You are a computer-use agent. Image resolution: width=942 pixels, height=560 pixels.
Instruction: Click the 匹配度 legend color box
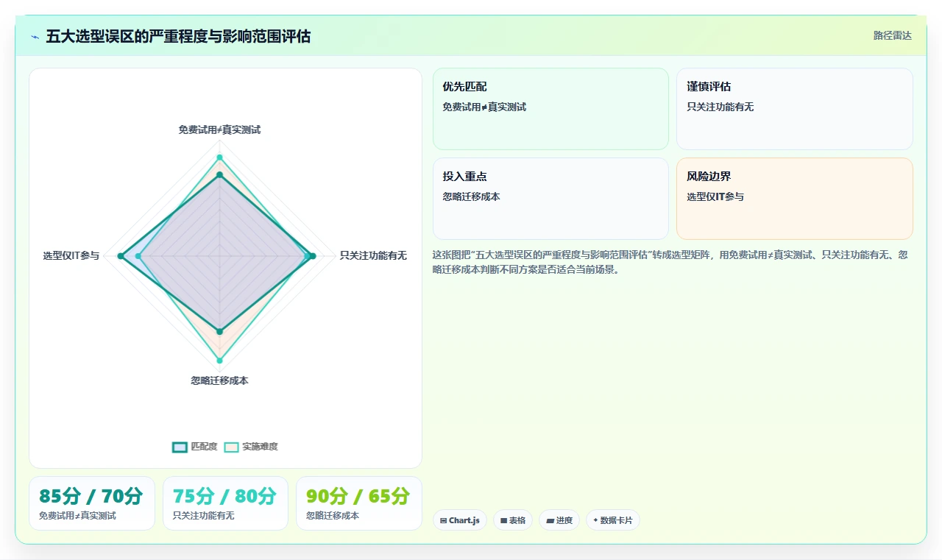pyautogui.click(x=180, y=447)
